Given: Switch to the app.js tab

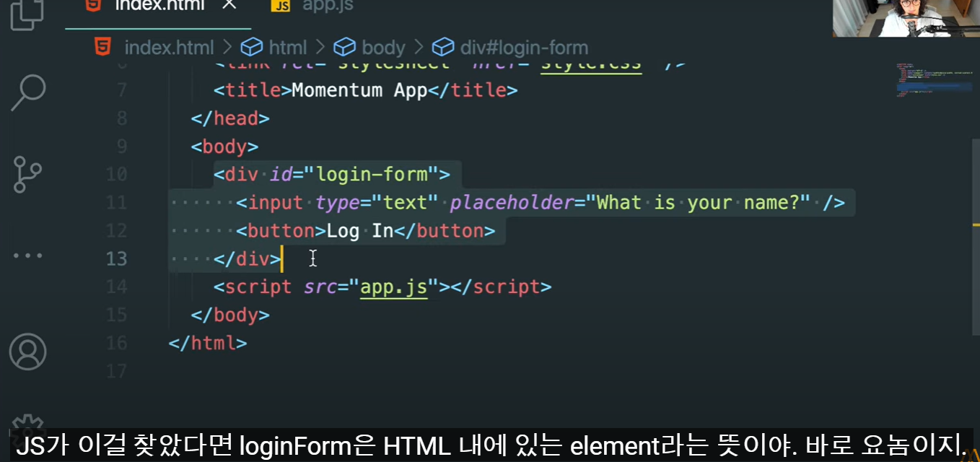Looking at the screenshot, I should pos(328,6).
